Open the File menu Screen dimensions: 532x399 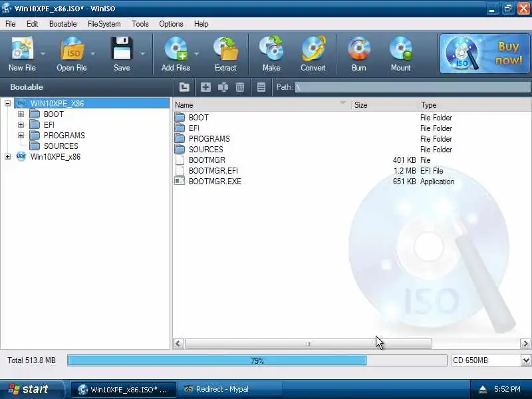pos(10,24)
